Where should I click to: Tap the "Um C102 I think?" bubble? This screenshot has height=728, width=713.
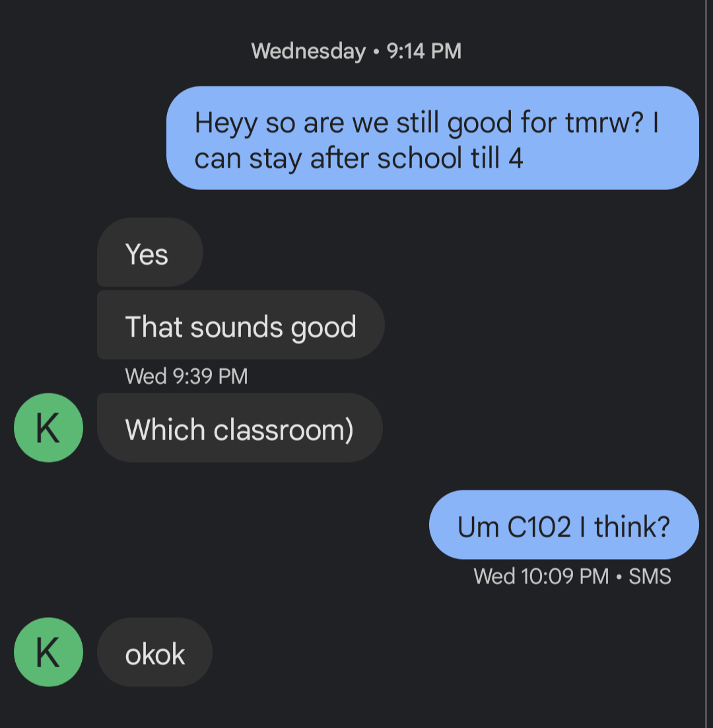[x=564, y=525]
